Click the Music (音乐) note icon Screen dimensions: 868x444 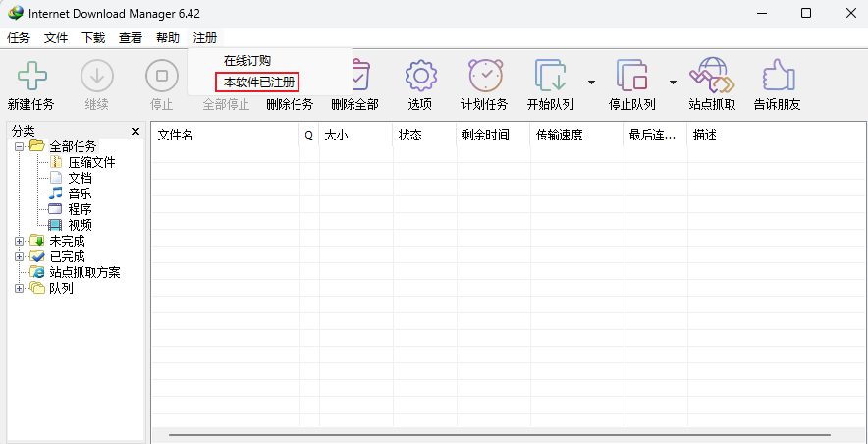click(x=55, y=194)
